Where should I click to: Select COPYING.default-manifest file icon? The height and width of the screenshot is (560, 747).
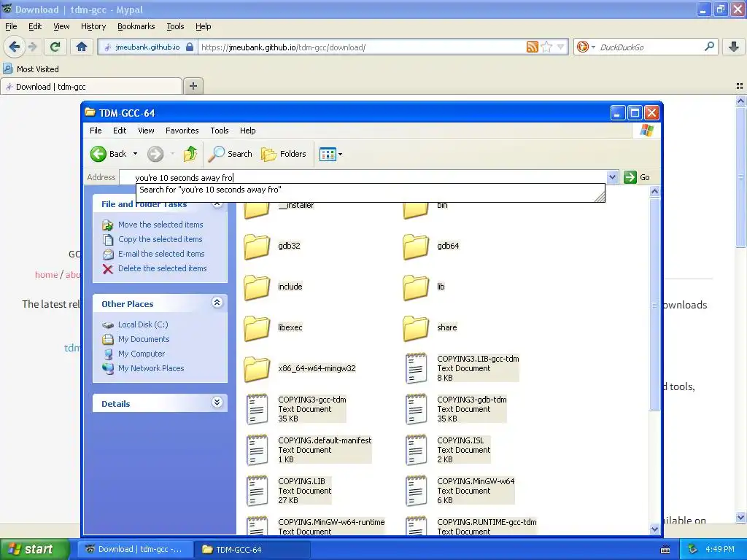coord(258,450)
